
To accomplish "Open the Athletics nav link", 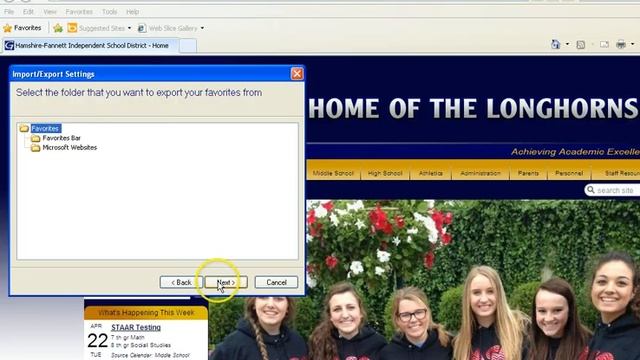I will (431, 173).
